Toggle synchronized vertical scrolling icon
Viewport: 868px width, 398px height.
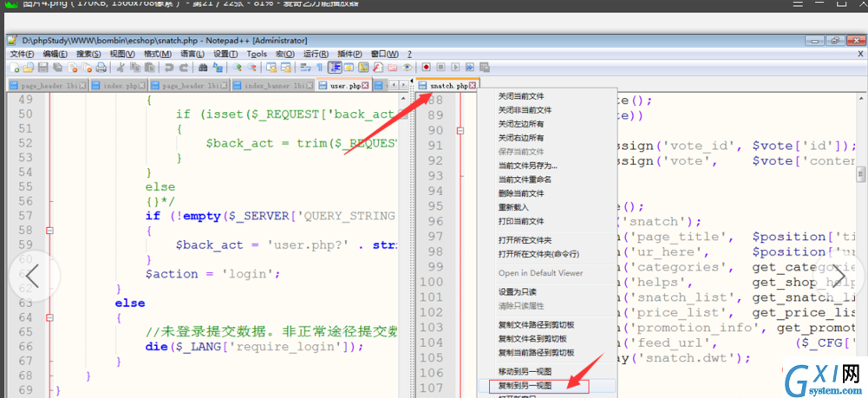tap(271, 68)
